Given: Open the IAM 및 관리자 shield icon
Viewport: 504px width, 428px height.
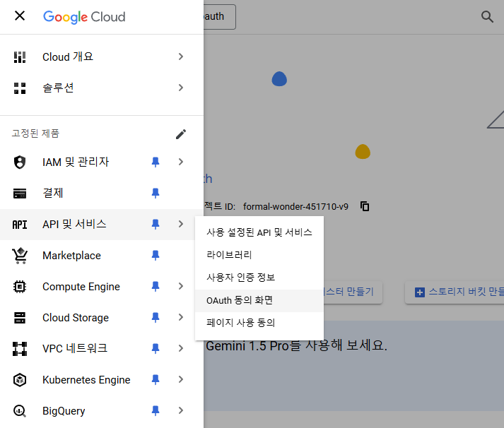Looking at the screenshot, I should point(20,162).
